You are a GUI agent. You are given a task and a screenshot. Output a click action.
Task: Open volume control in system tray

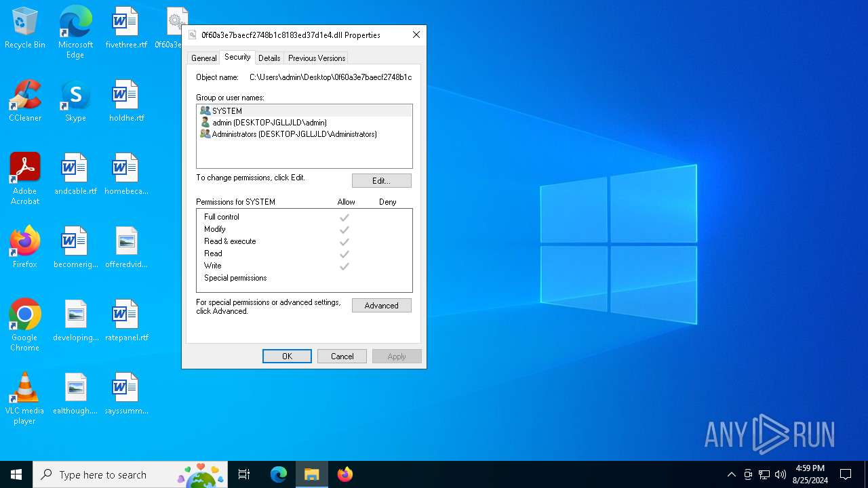(x=781, y=474)
